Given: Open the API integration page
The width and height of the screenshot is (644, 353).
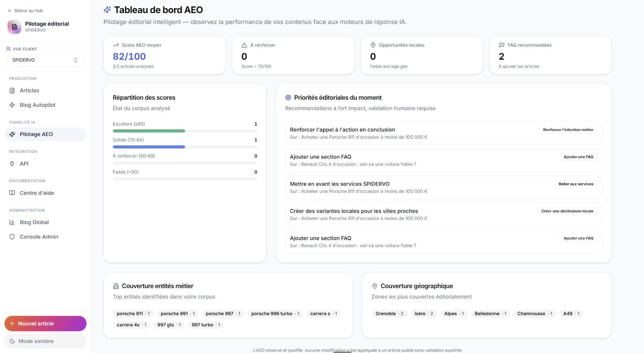Looking at the screenshot, I should 45,164.
